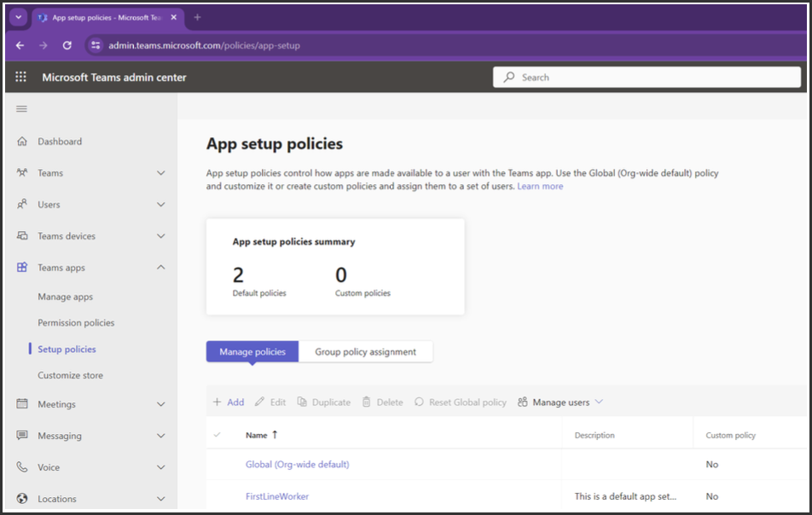
Task: Click the Description column header
Action: tap(594, 436)
